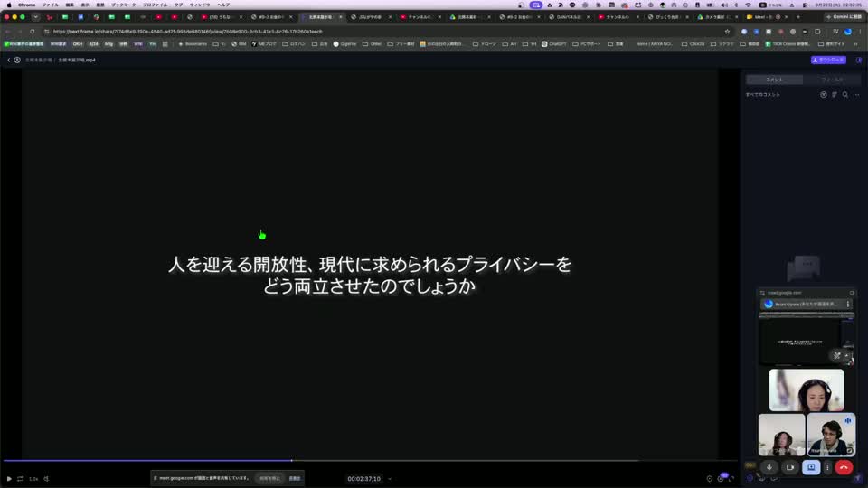Open the Meet presenter banner menu dots

click(847, 304)
